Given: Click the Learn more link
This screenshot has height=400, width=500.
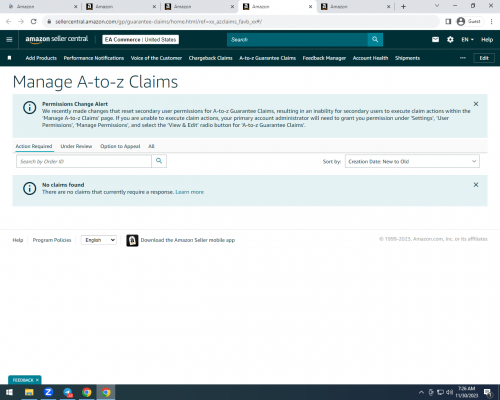Looking at the screenshot, I should [x=189, y=192].
